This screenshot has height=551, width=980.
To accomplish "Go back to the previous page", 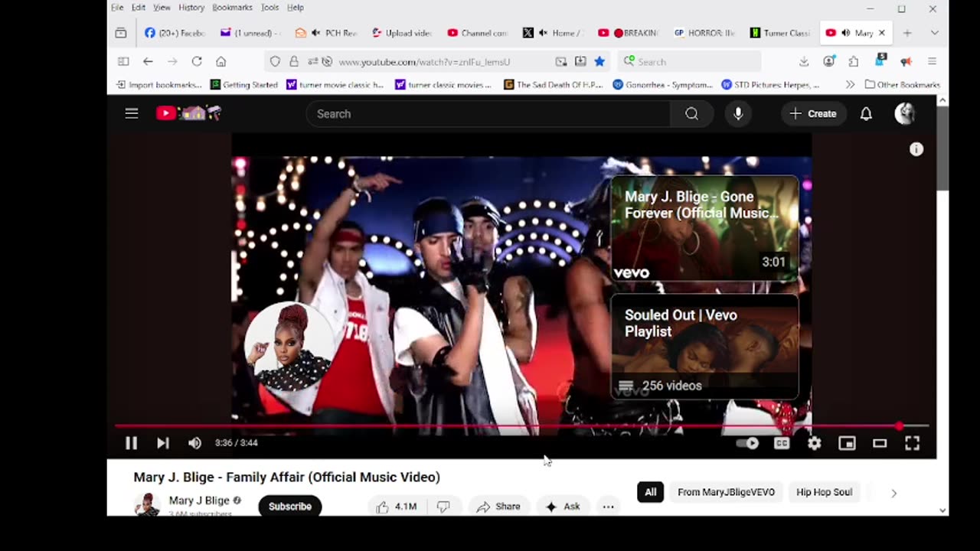I will pyautogui.click(x=148, y=61).
